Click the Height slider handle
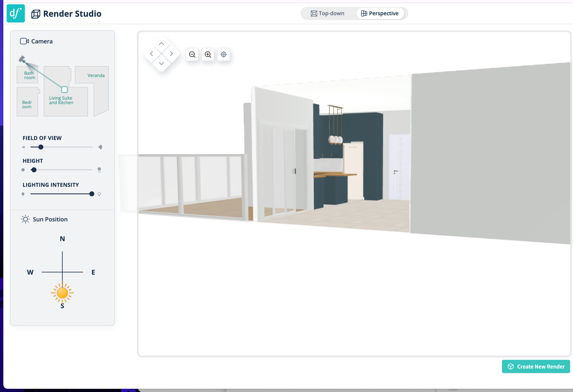This screenshot has width=573, height=392. [34, 170]
